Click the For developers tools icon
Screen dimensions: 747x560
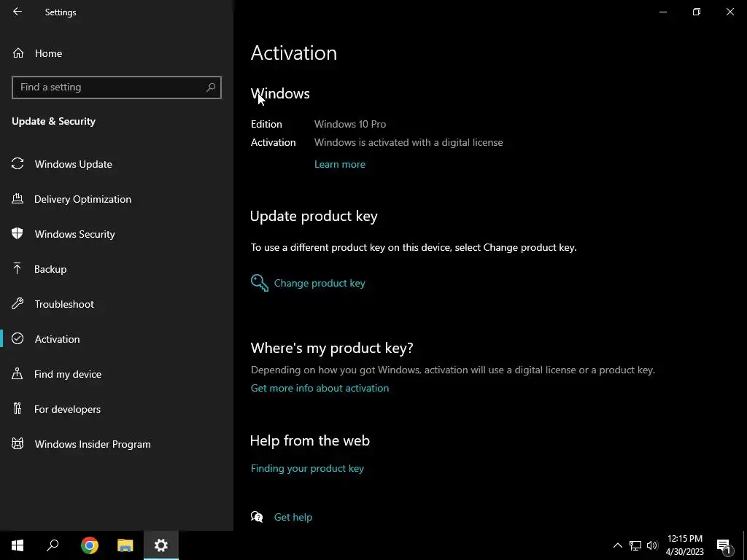click(x=18, y=408)
